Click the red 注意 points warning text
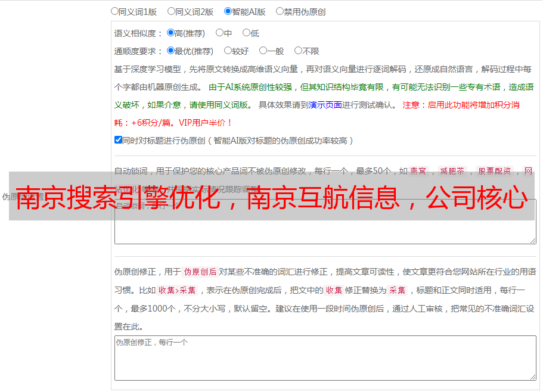 tap(317, 114)
